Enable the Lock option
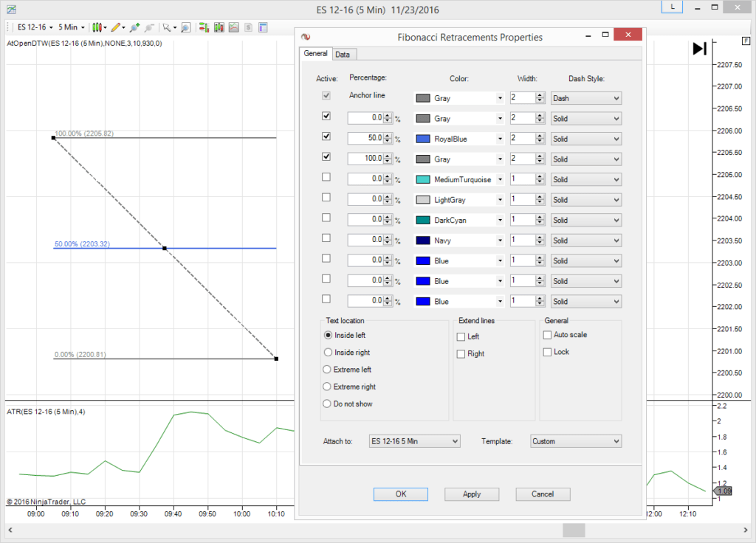Viewport: 756px width, 543px height. [x=547, y=352]
